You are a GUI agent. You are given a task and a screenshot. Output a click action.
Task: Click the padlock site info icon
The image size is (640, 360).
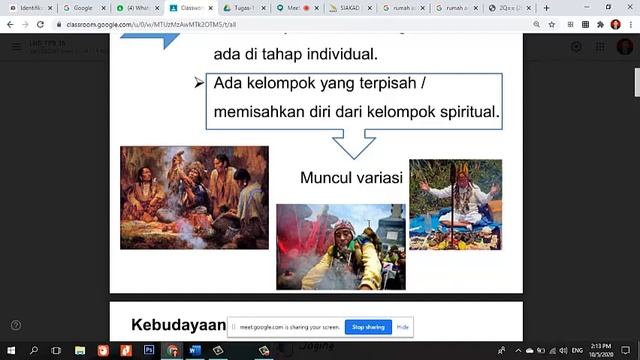[59, 24]
